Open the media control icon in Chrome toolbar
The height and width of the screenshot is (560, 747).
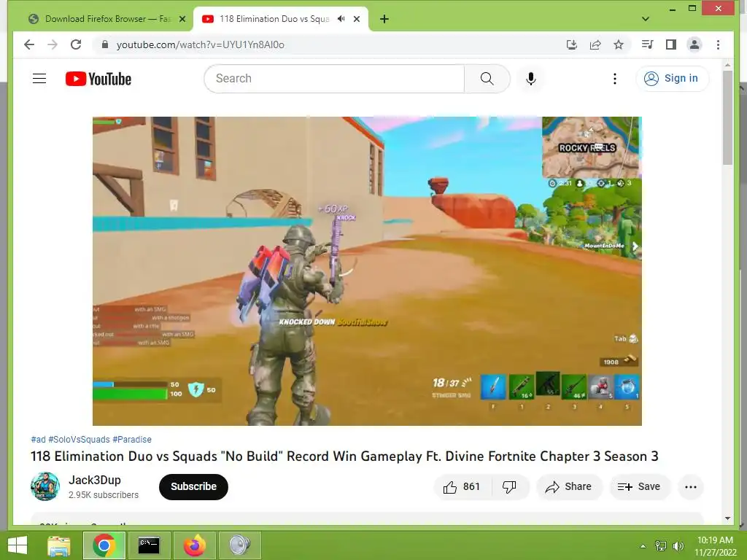pyautogui.click(x=647, y=44)
